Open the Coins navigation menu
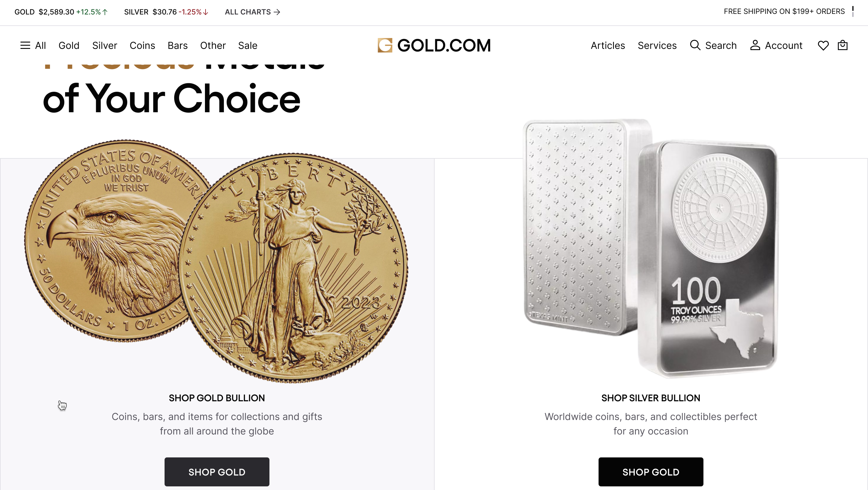Viewport: 868px width, 490px height. point(142,46)
